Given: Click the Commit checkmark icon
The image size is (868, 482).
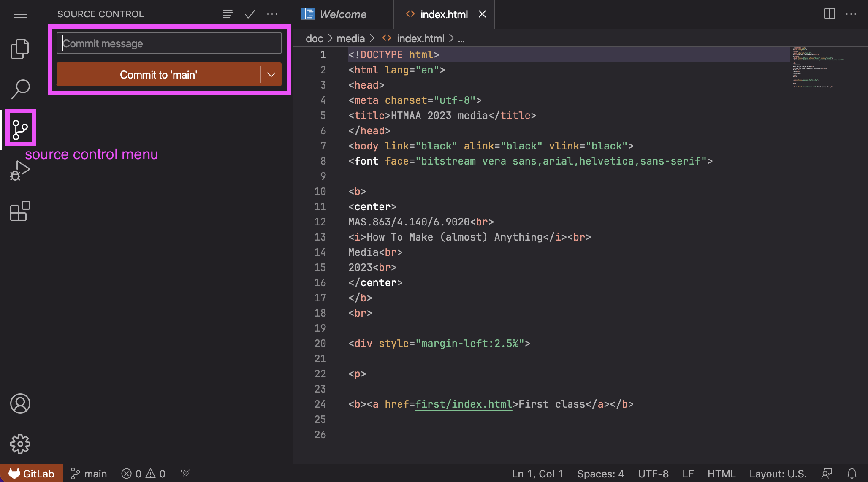Looking at the screenshot, I should 250,14.
